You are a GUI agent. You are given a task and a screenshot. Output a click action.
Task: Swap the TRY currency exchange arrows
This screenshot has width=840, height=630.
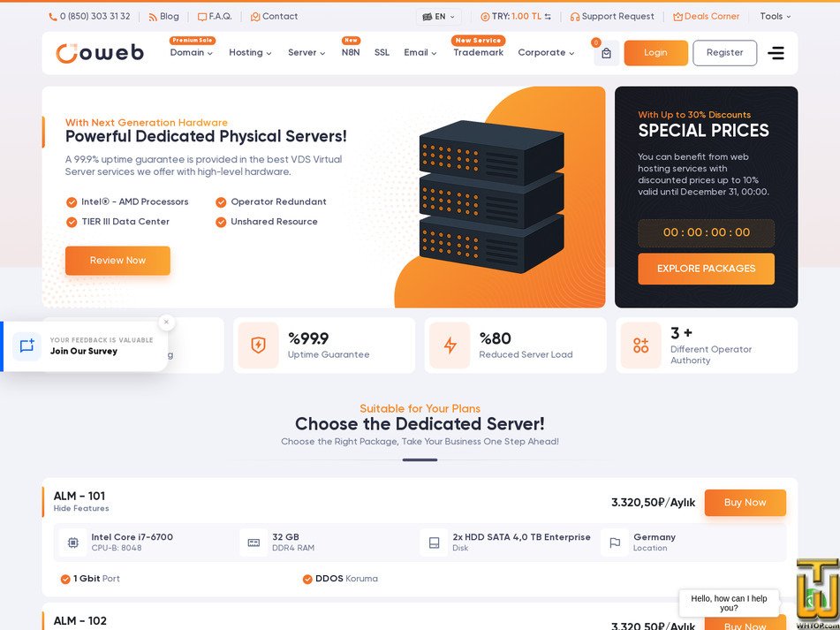coord(548,17)
